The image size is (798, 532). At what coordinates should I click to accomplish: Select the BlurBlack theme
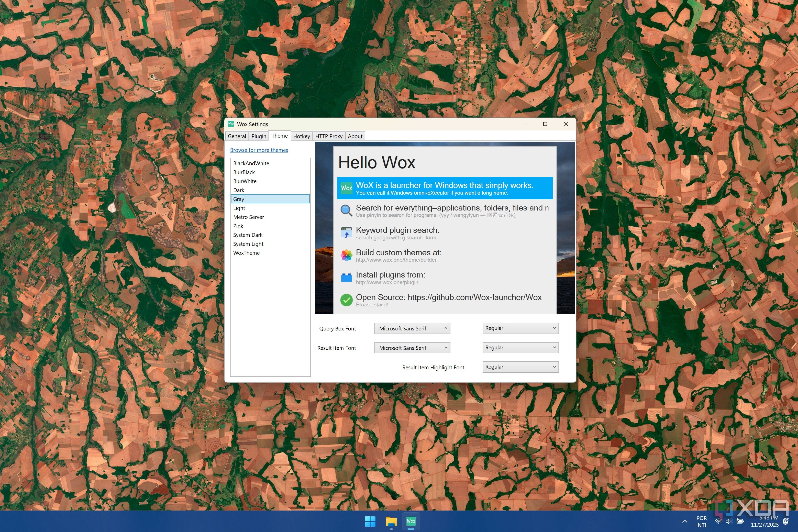[x=270, y=172]
